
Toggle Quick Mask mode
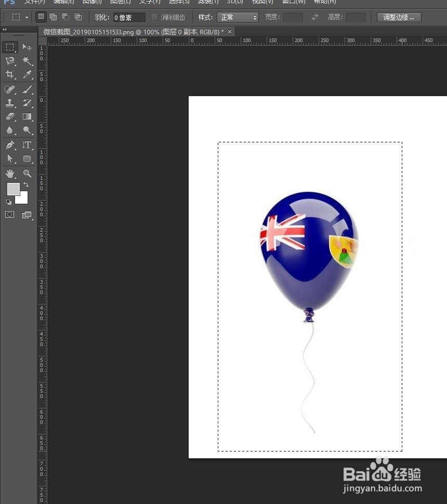[10, 215]
